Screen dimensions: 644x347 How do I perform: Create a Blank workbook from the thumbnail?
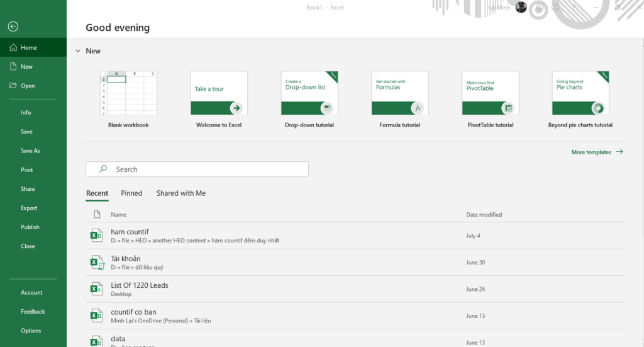(128, 93)
